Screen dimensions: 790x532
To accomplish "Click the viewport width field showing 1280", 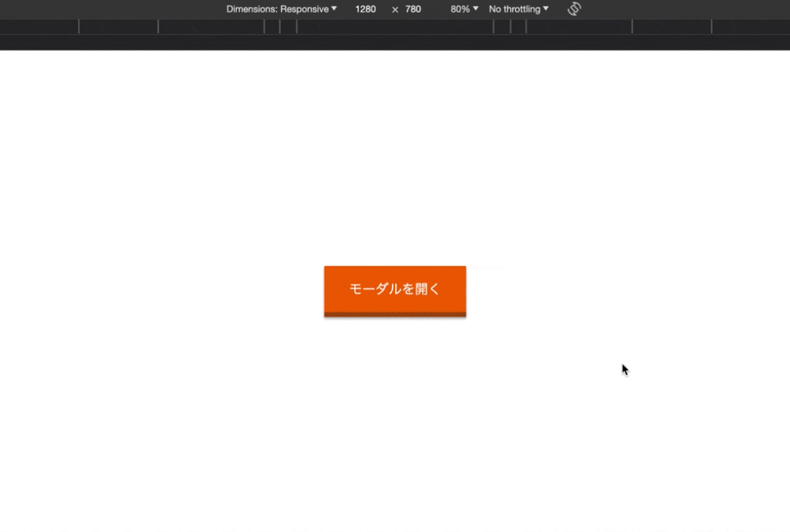I will tap(365, 9).
